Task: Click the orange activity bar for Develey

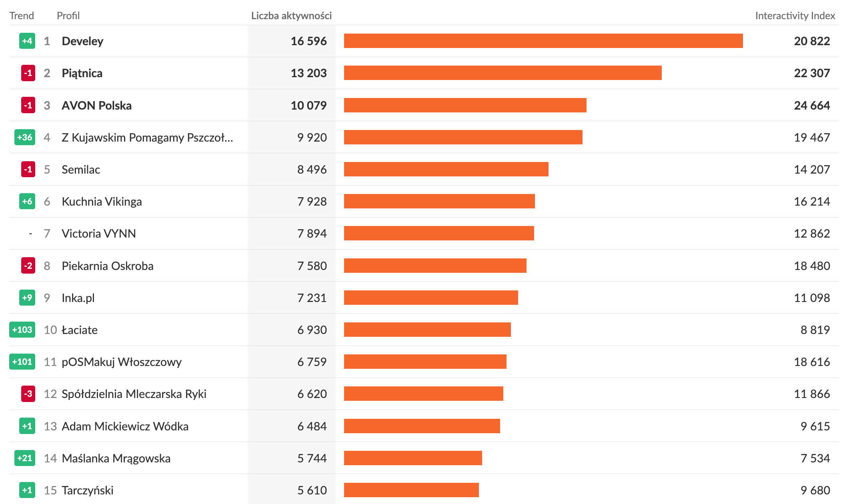Action: pyautogui.click(x=543, y=41)
